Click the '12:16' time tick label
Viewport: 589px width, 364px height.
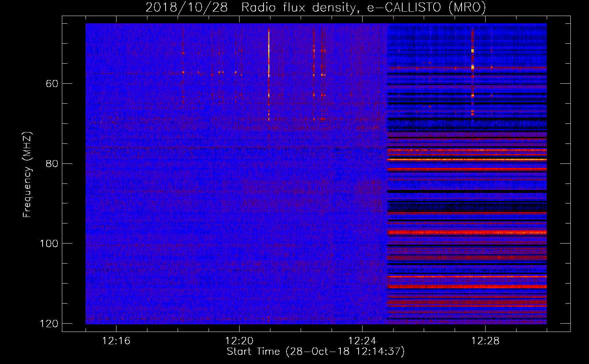pyautogui.click(x=116, y=341)
